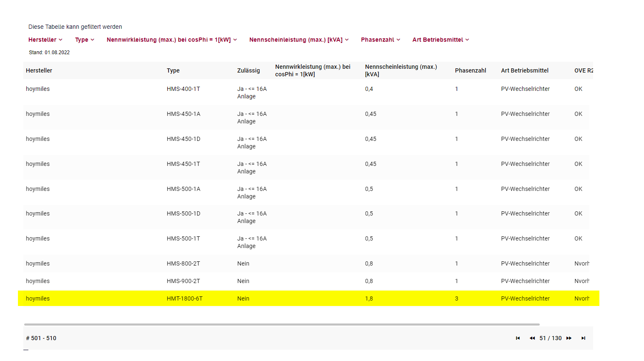Click the Phasenzahl value 3

pyautogui.click(x=457, y=298)
